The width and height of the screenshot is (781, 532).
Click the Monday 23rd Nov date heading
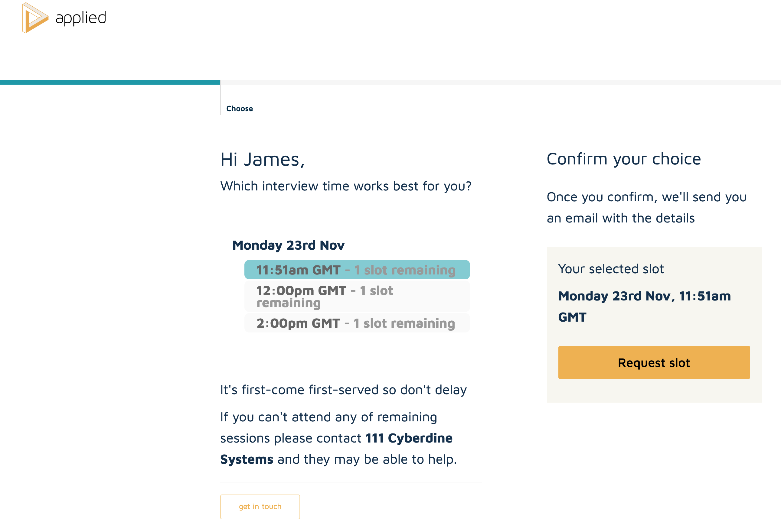tap(288, 245)
